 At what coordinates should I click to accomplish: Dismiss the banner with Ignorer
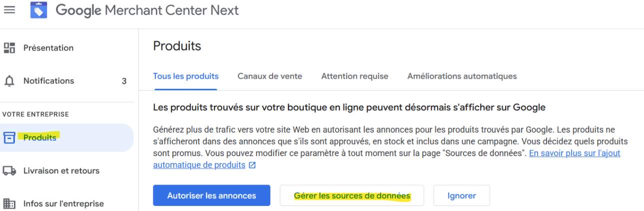[x=462, y=196]
